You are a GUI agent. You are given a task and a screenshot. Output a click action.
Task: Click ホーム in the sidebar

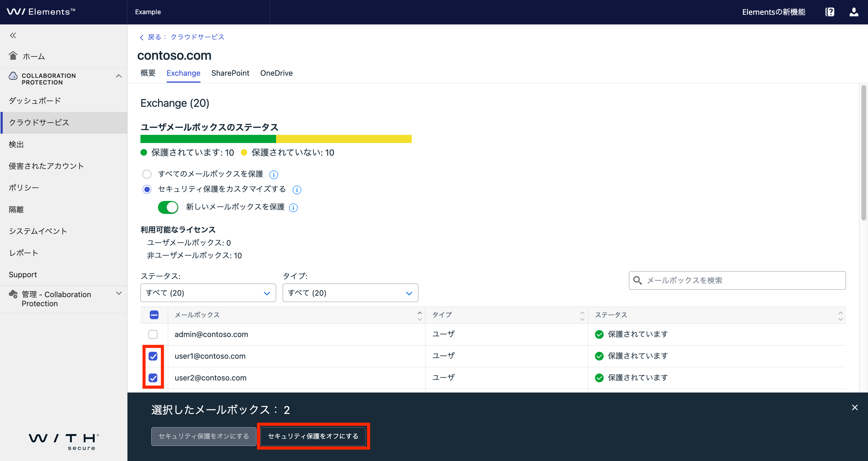click(x=34, y=56)
